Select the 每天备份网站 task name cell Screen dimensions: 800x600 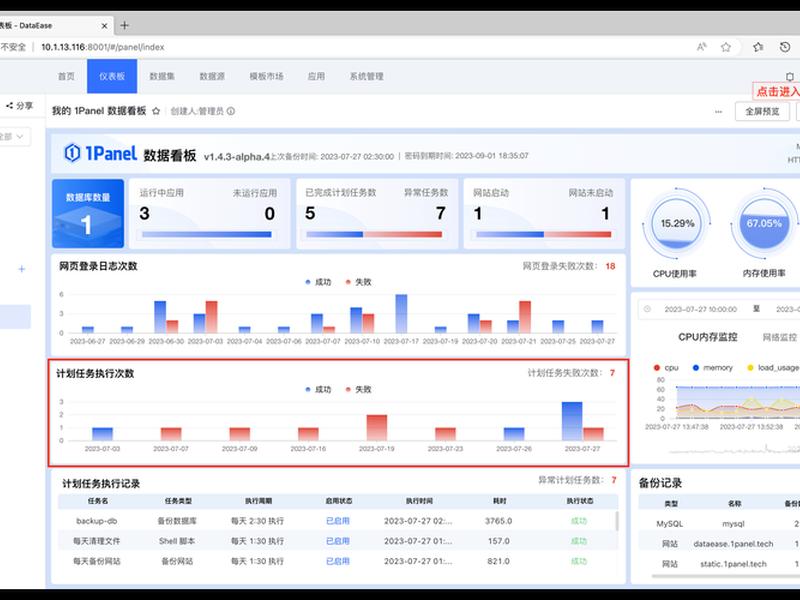coord(96,561)
